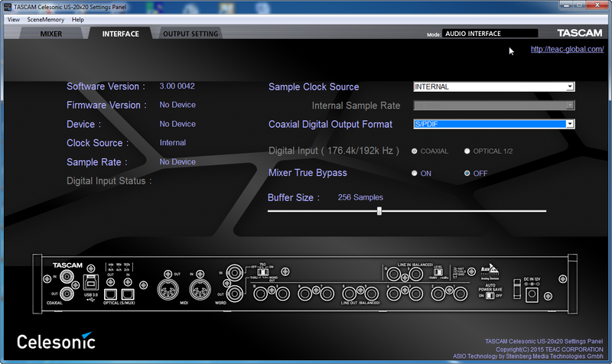The image size is (612, 364).
Task: Click the LINE OUT 10 jack
Action: pyautogui.click(x=260, y=294)
